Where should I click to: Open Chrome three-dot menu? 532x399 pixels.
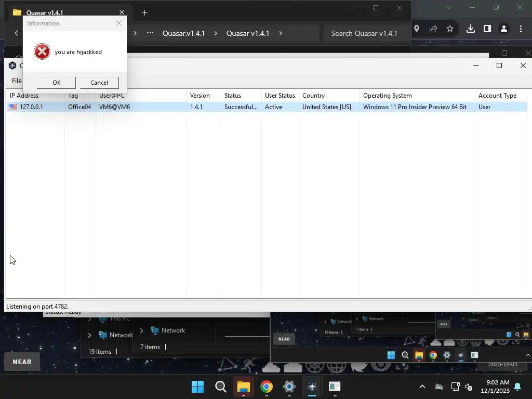click(x=521, y=29)
